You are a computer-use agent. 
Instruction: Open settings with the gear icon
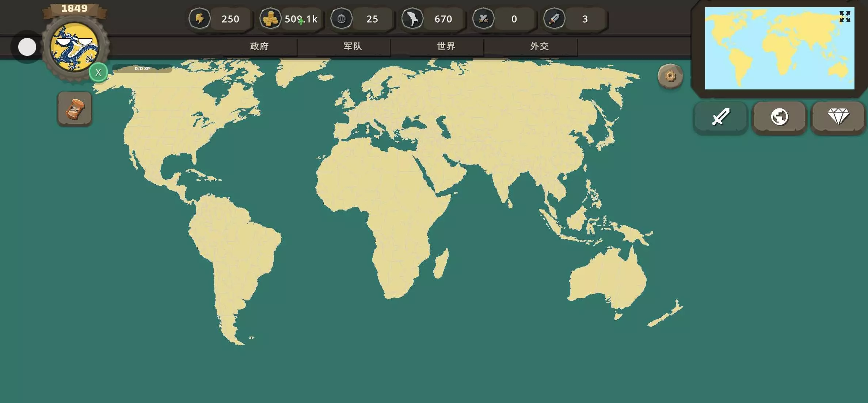pos(670,76)
